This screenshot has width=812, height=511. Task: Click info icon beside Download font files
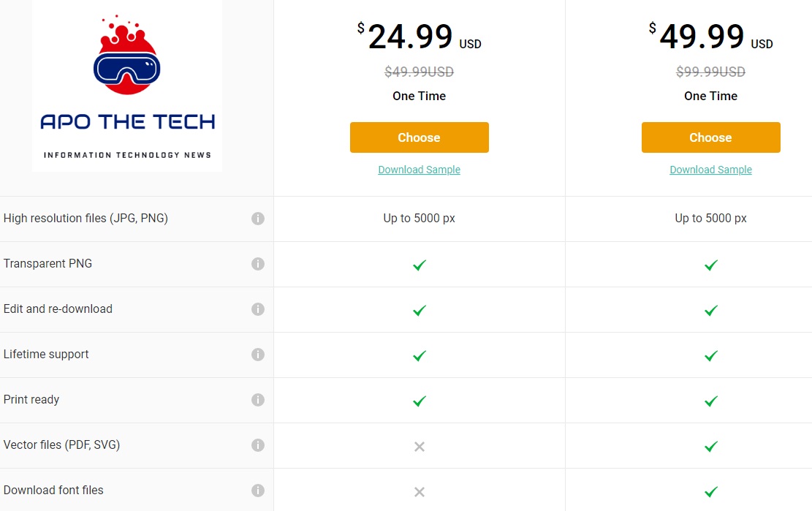pyautogui.click(x=258, y=491)
